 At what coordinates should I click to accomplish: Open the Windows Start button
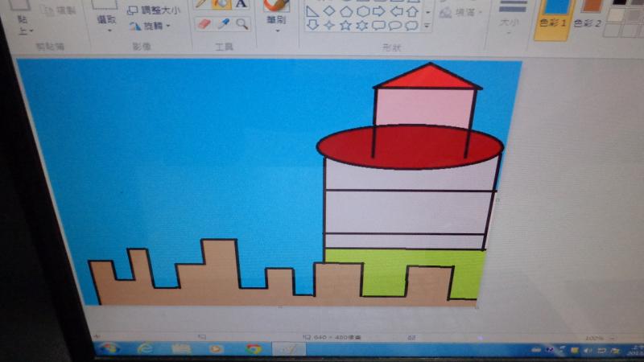(109, 348)
